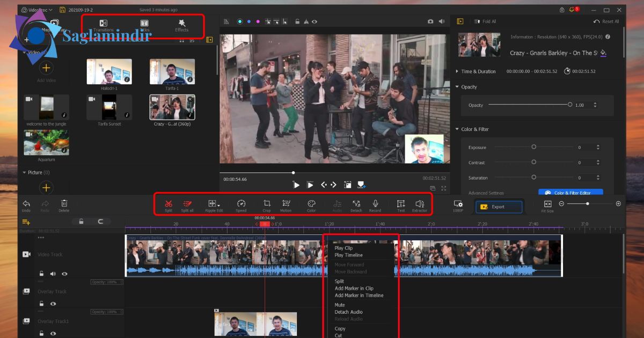This screenshot has height=338, width=644.
Task: Click the Exposure slider handle
Action: (x=533, y=147)
